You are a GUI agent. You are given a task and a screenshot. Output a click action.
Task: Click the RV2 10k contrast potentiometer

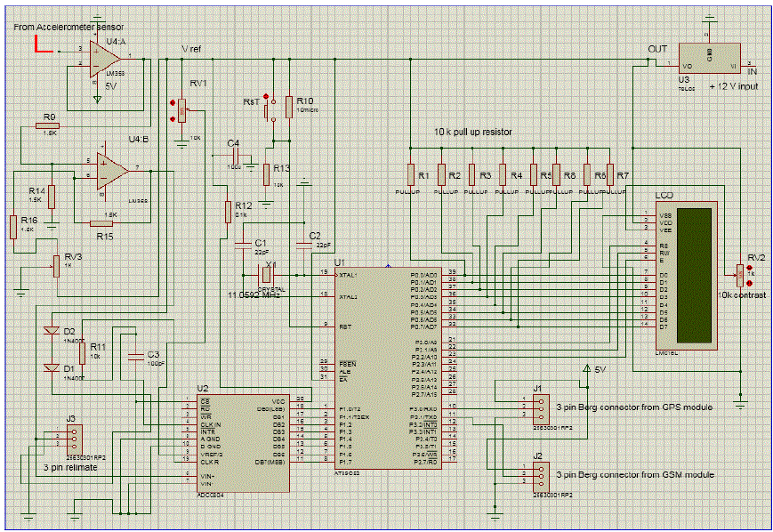coord(740,270)
